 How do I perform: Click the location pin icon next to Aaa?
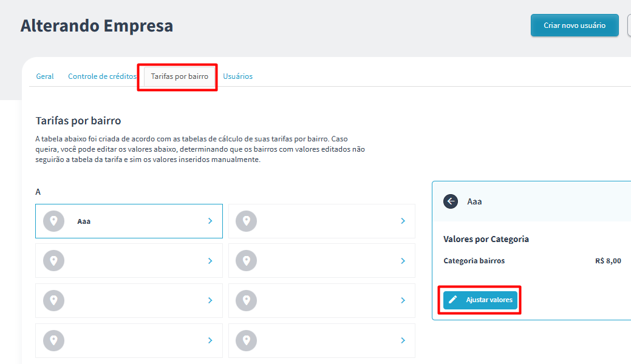point(53,221)
